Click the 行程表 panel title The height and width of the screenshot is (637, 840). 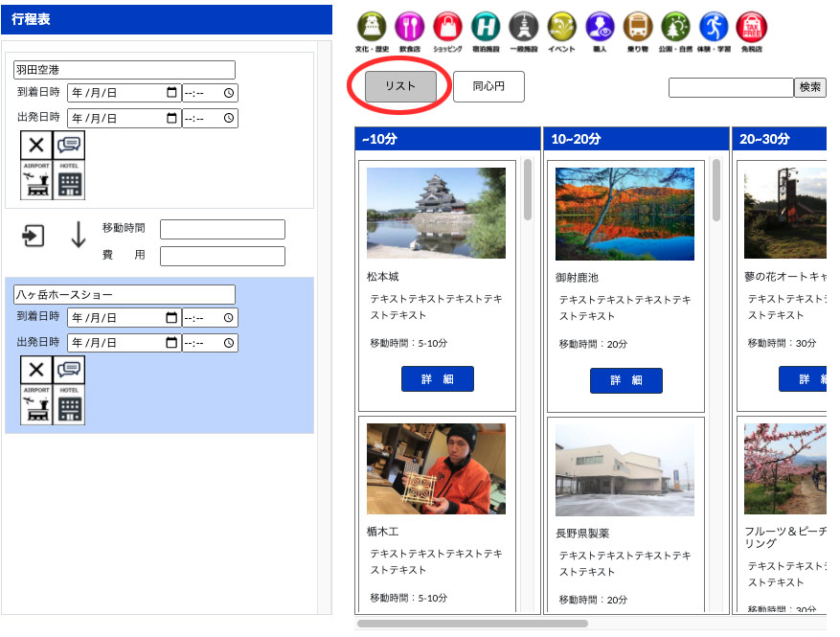pyautogui.click(x=31, y=19)
